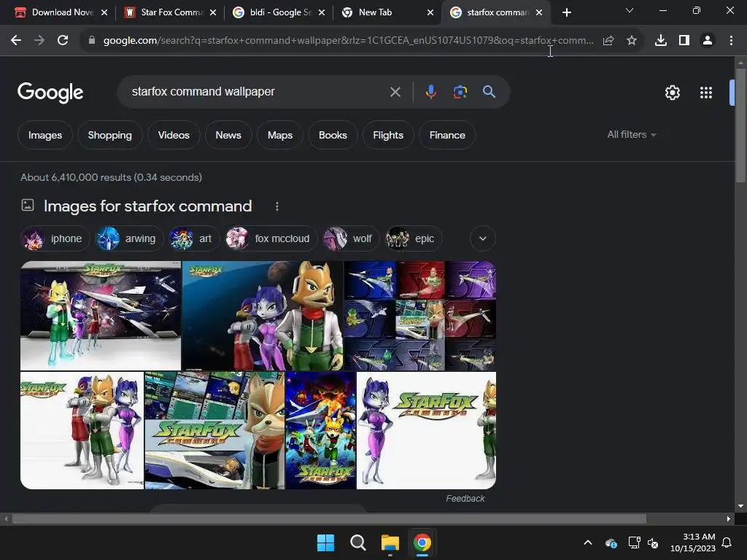Open the Windows Start menu
747x560 pixels.
point(326,542)
